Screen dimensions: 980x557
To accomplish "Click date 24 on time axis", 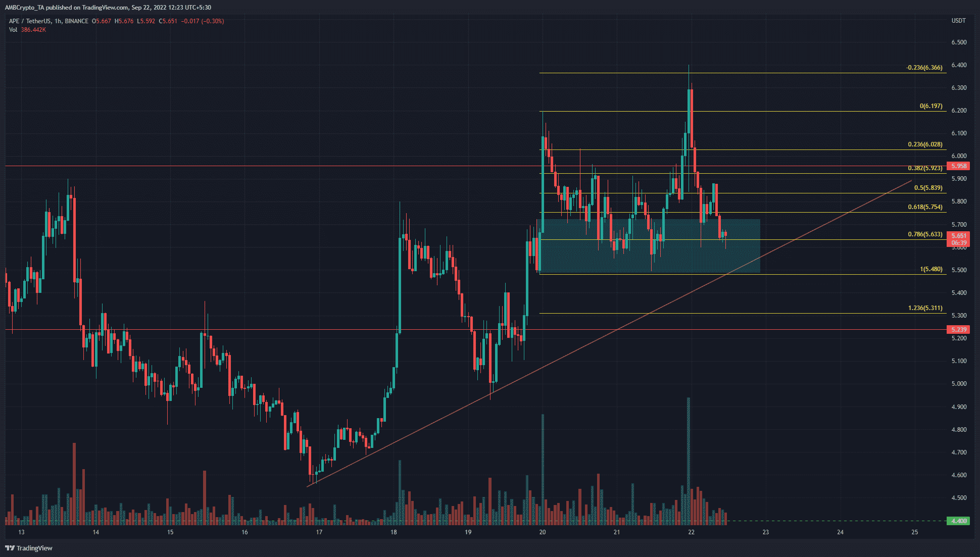I will click(x=841, y=532).
